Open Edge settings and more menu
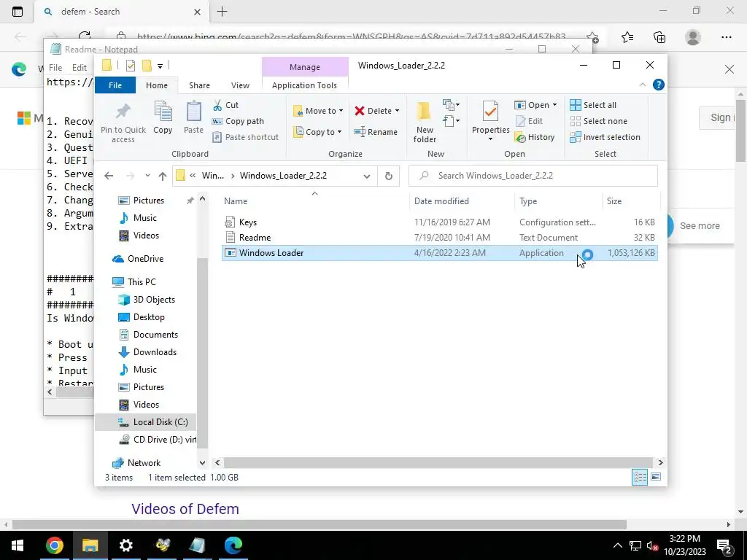Viewport: 747px width, 560px height. (726, 37)
